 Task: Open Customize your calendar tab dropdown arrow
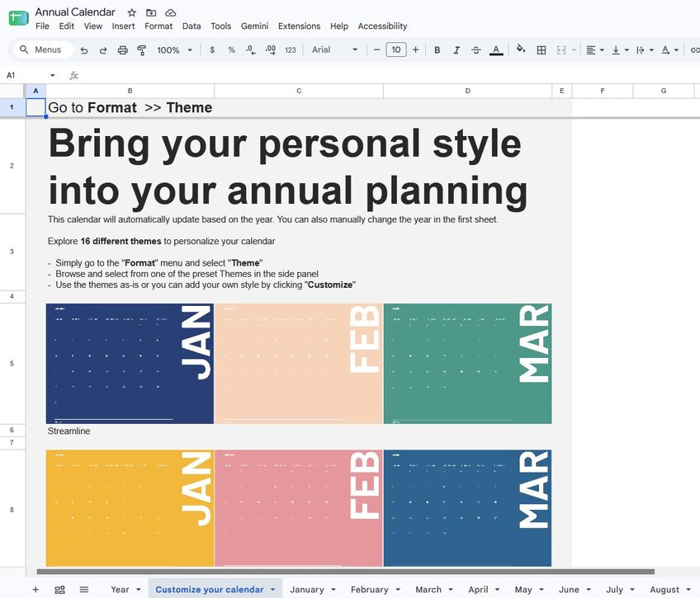coord(272,590)
